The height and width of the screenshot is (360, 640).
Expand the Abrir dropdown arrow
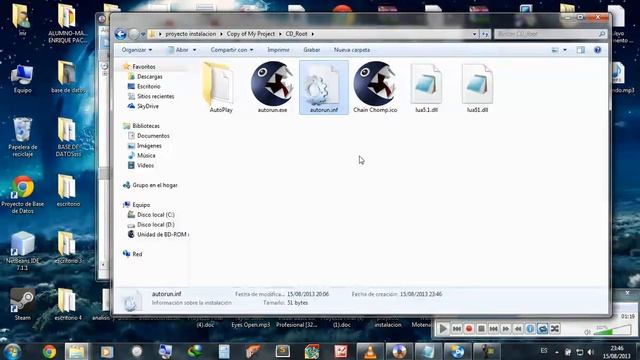pyautogui.click(x=194, y=50)
